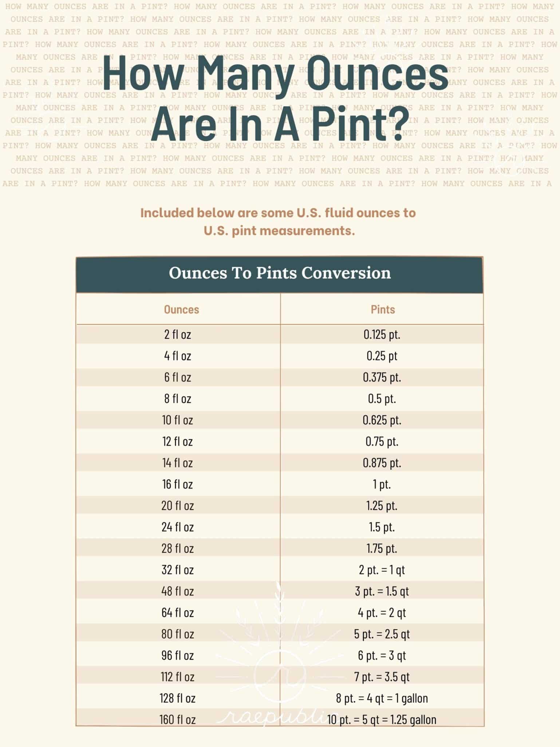Click the "0.875 pt." cell
Image resolution: width=560 pixels, height=747 pixels.
point(382,463)
